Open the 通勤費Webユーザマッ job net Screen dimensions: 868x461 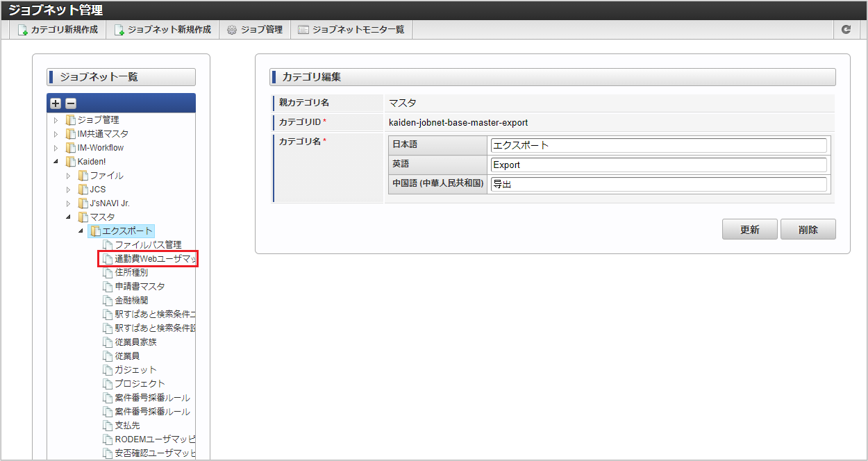pyautogui.click(x=155, y=259)
